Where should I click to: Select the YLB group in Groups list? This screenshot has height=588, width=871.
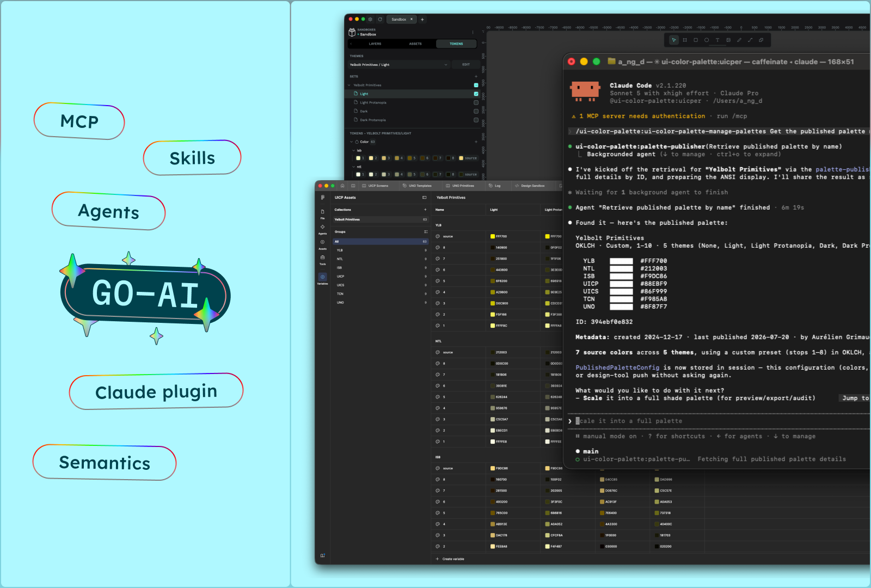point(381,250)
